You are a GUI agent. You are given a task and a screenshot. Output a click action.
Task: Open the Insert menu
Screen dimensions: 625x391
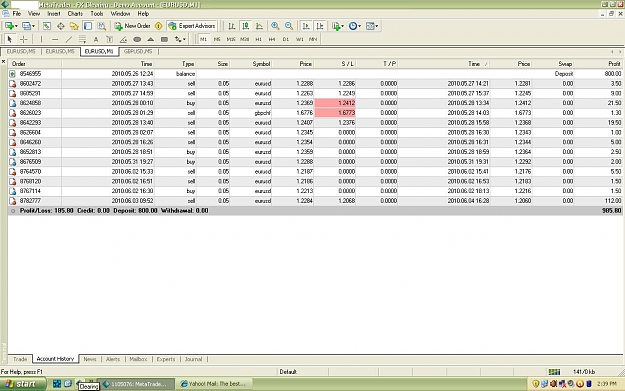54,14
